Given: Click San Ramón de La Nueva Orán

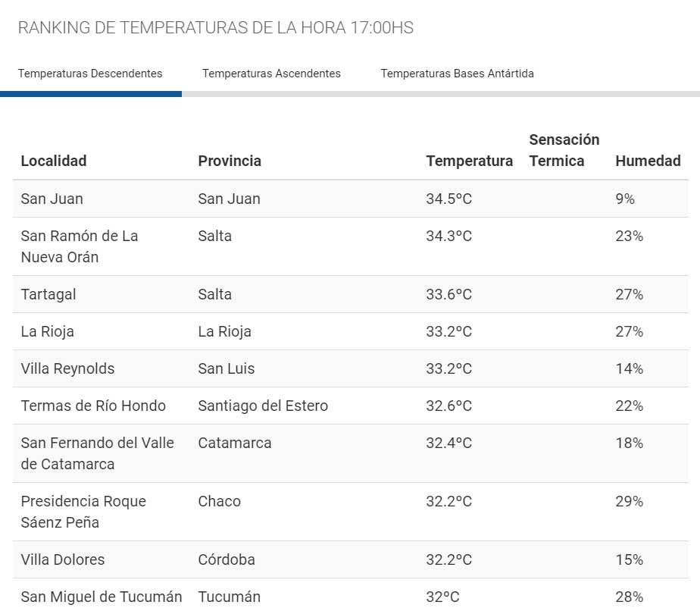Looking at the screenshot, I should [79, 246].
